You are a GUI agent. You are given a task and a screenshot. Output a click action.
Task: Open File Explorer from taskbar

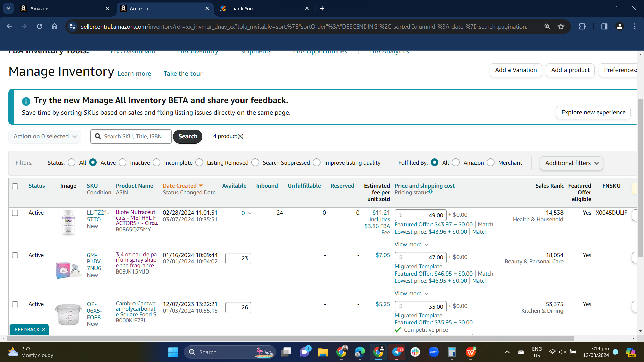323,352
